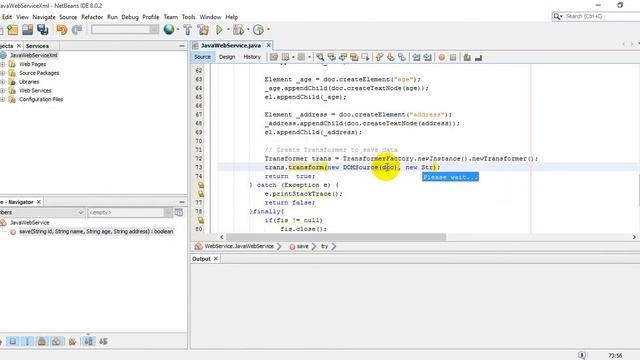Screen dimensions: 640x360
Task: Open the Debug menu
Action: click(130, 17)
